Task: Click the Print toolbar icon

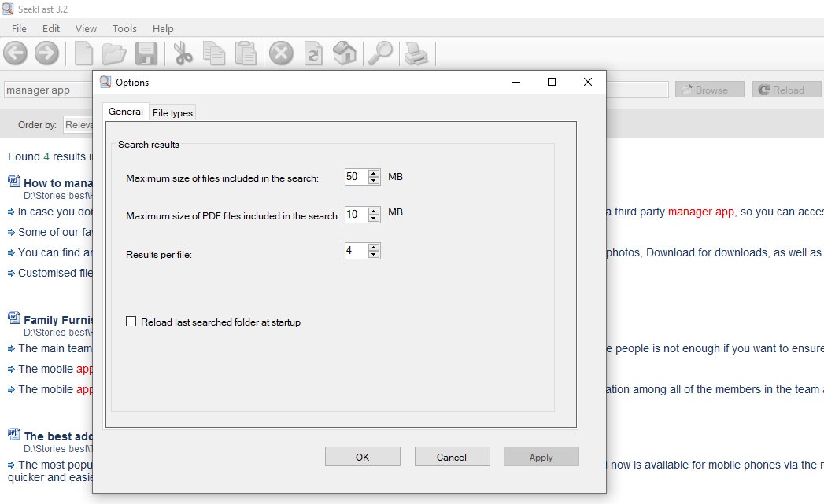Action: 416,53
